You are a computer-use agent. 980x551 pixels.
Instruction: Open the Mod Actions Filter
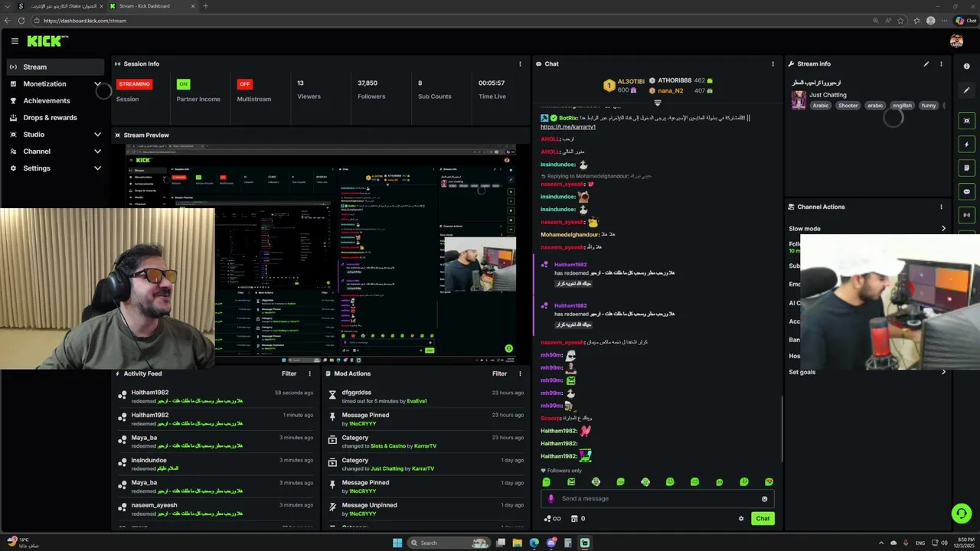[x=499, y=373]
